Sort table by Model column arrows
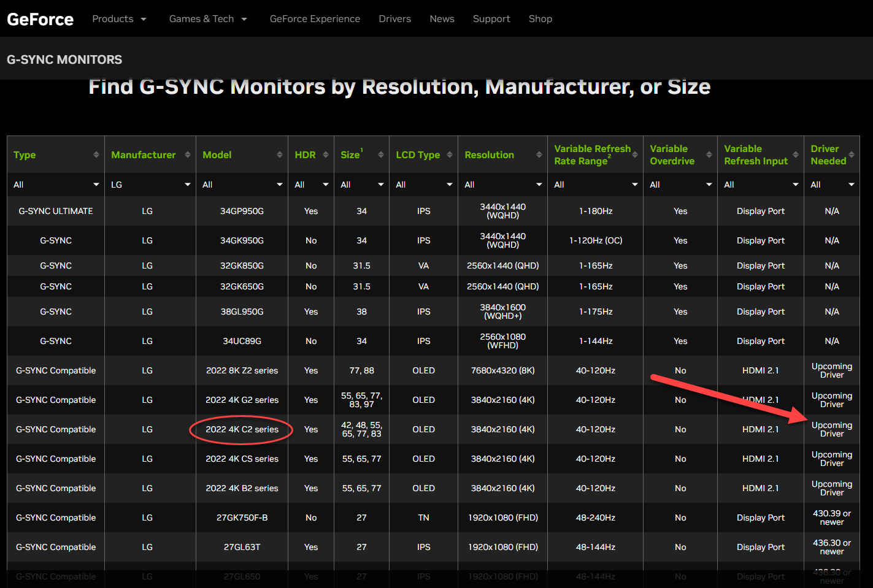873x588 pixels. 280,155
